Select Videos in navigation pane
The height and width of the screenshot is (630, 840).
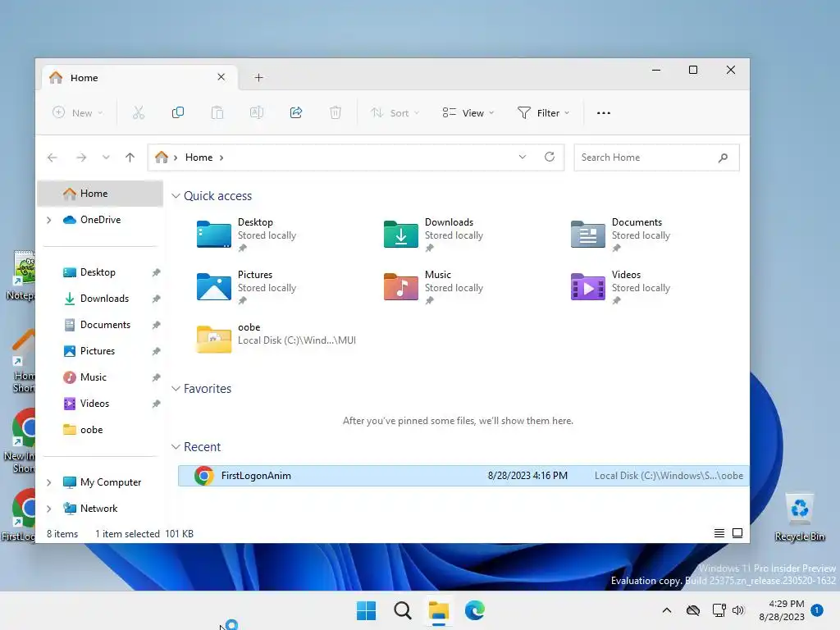pyautogui.click(x=100, y=404)
